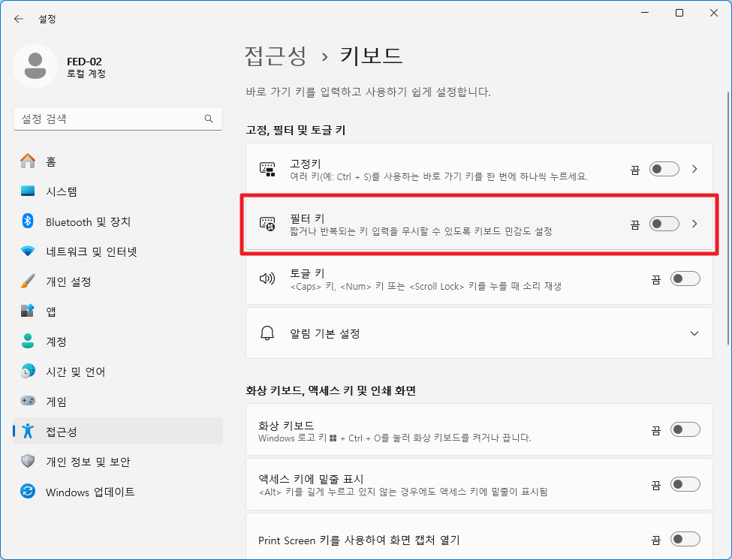Switch on the 토글 키 toggle
Screen dimensions: 732x560
coord(685,278)
